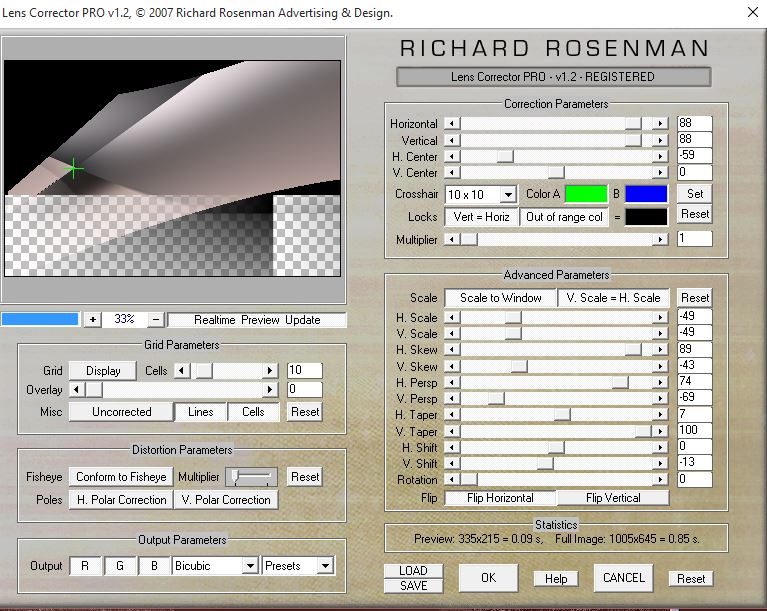Screen dimensions: 767x611
Task: Toggle Scale to Window
Action: click(x=500, y=298)
